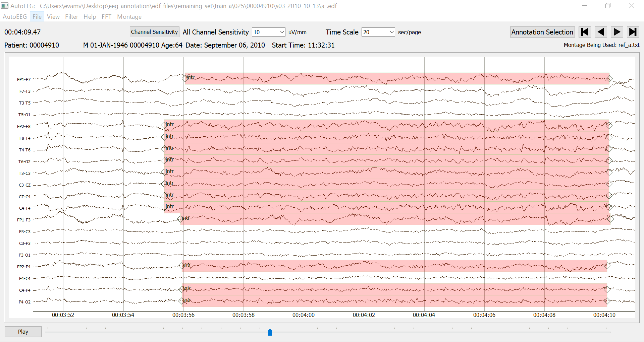644x342 pixels.
Task: Open the Help menu
Action: tap(90, 17)
